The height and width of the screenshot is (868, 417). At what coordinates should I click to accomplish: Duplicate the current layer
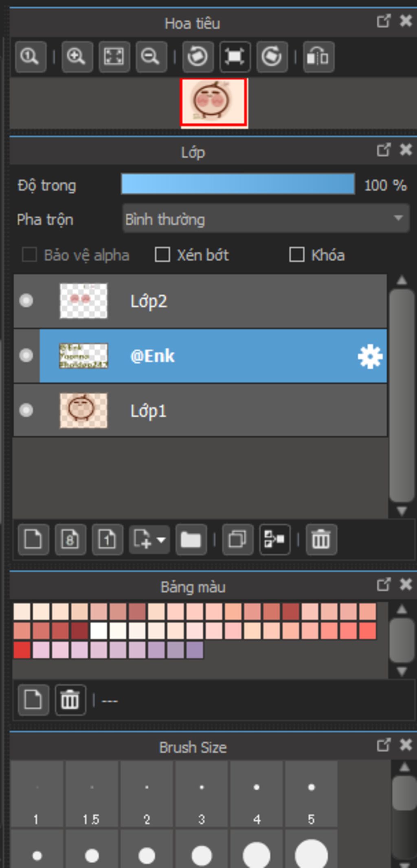[238, 539]
